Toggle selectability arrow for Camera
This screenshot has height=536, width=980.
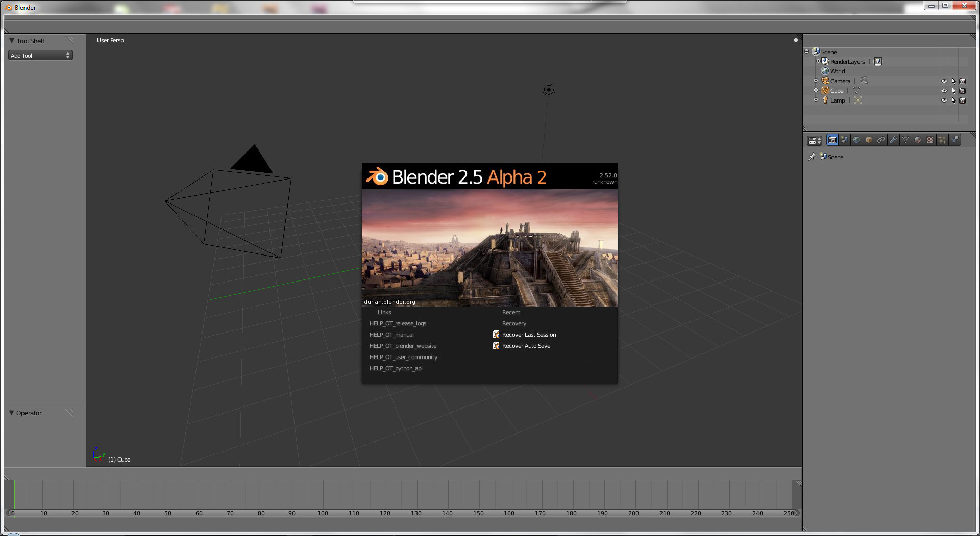953,81
